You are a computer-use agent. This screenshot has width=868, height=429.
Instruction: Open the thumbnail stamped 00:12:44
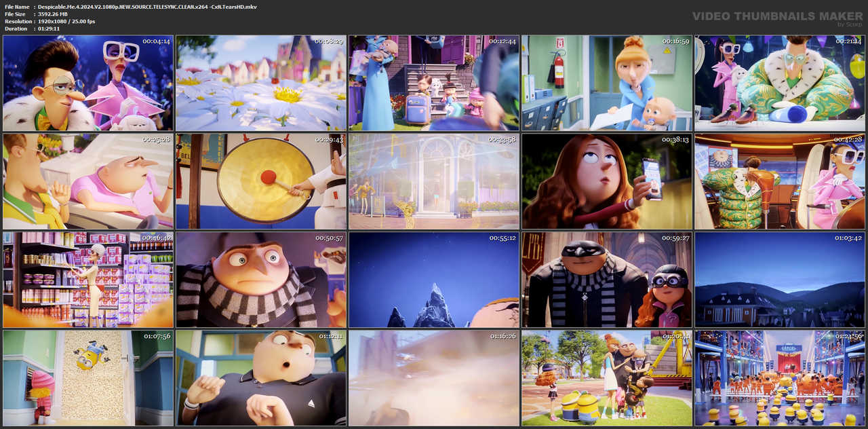[x=434, y=83]
